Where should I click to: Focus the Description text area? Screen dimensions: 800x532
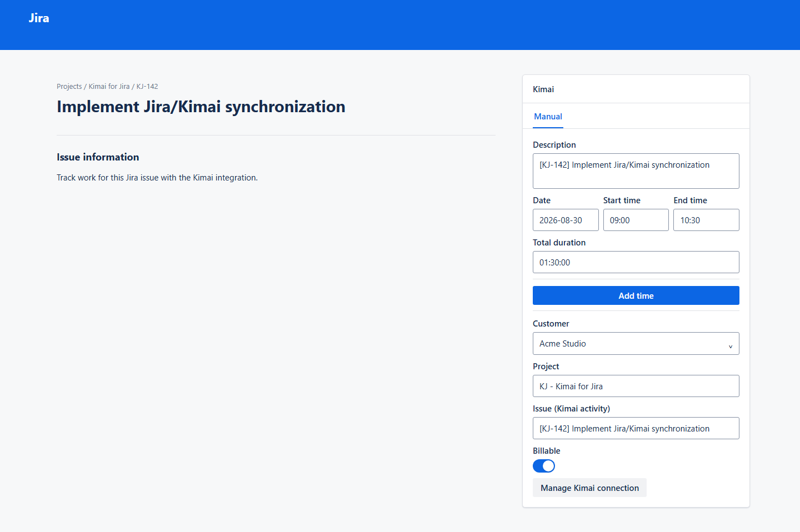(636, 171)
